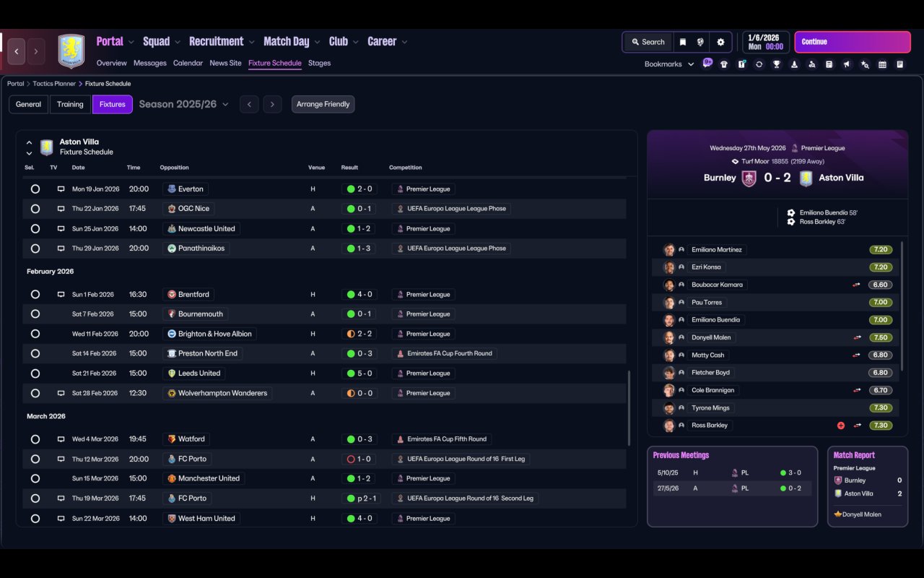Click Emiliano Martinez's player portrait

[x=669, y=250]
